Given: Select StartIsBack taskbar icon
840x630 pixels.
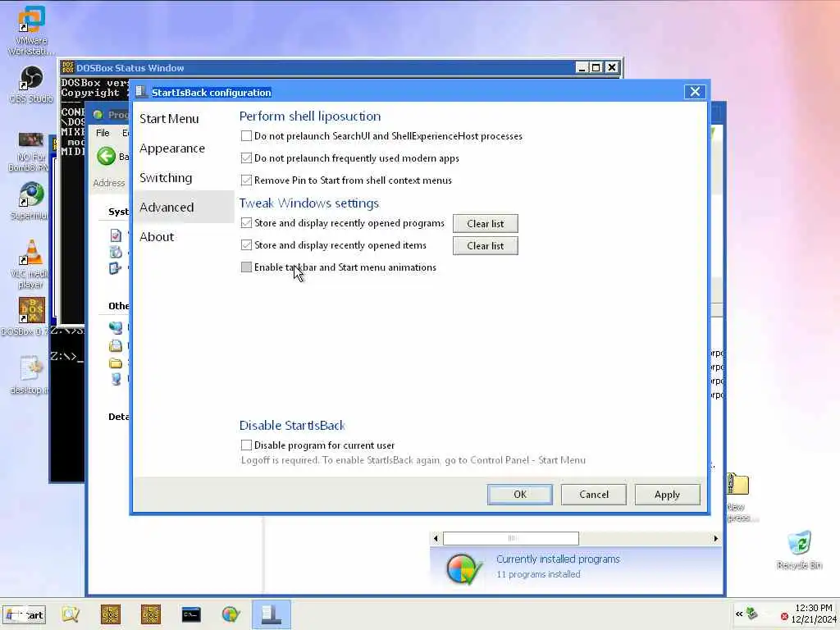Looking at the screenshot, I should [272, 614].
